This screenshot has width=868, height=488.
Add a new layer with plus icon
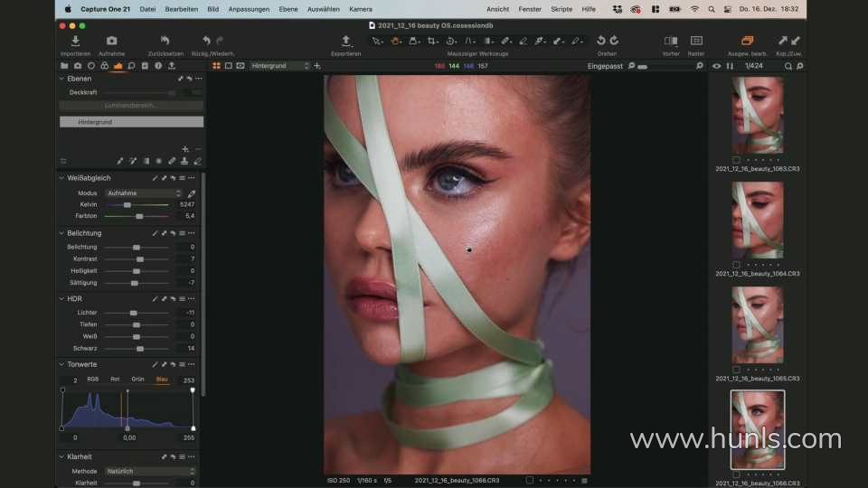[x=185, y=149]
